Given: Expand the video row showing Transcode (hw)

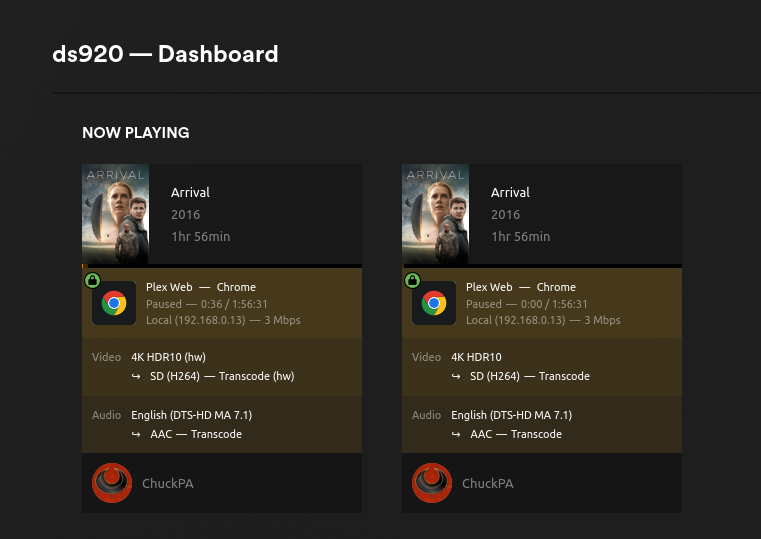Looking at the screenshot, I should (x=221, y=366).
